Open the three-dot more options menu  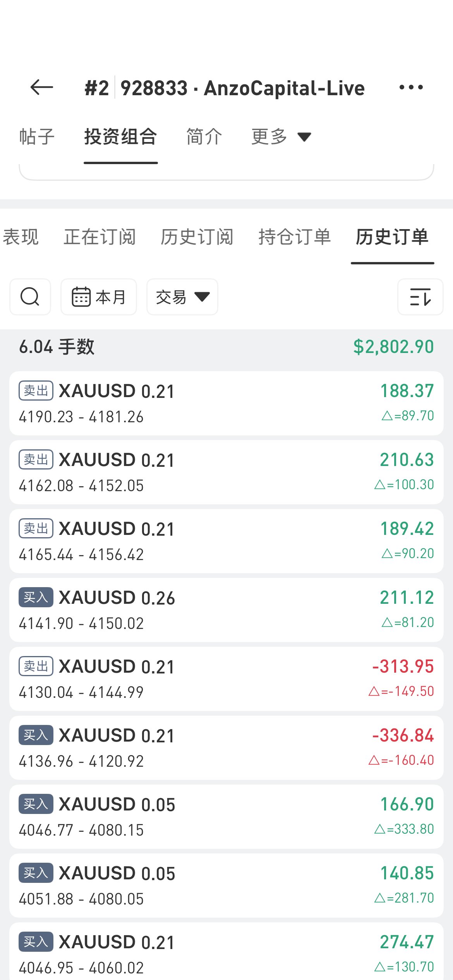point(411,87)
